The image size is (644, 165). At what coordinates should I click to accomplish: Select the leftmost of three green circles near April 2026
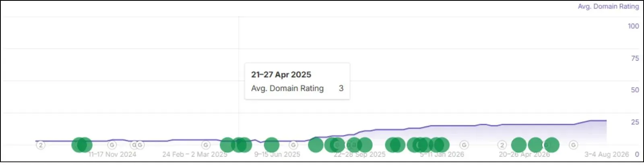pos(519,145)
